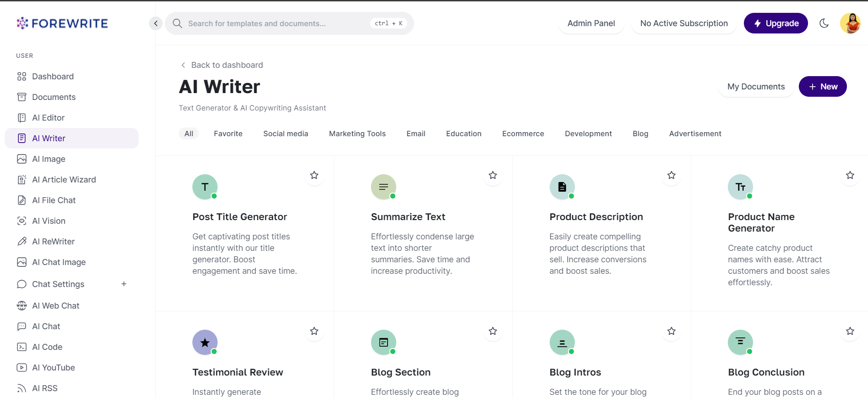The width and height of the screenshot is (868, 398).
Task: Favorite the Summarize Text template
Action: (x=493, y=175)
